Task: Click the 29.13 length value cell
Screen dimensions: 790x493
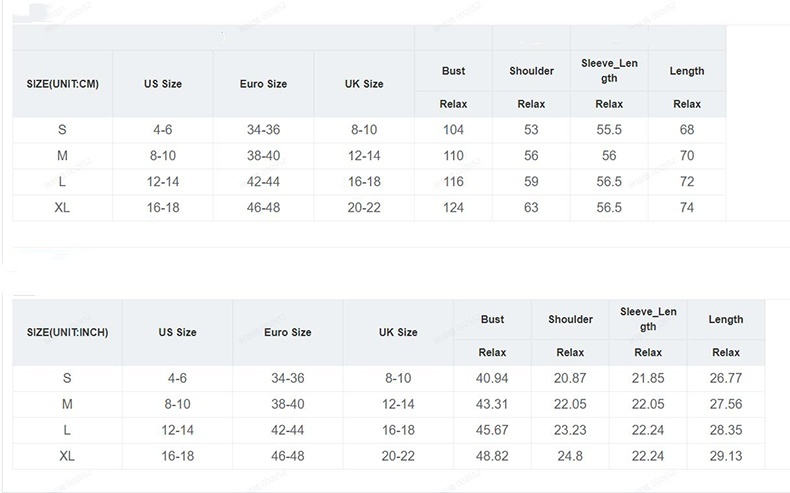Action: 726,455
